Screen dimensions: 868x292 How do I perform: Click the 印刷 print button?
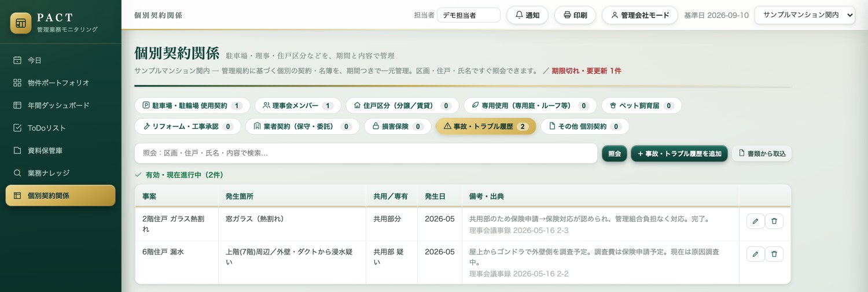(575, 15)
